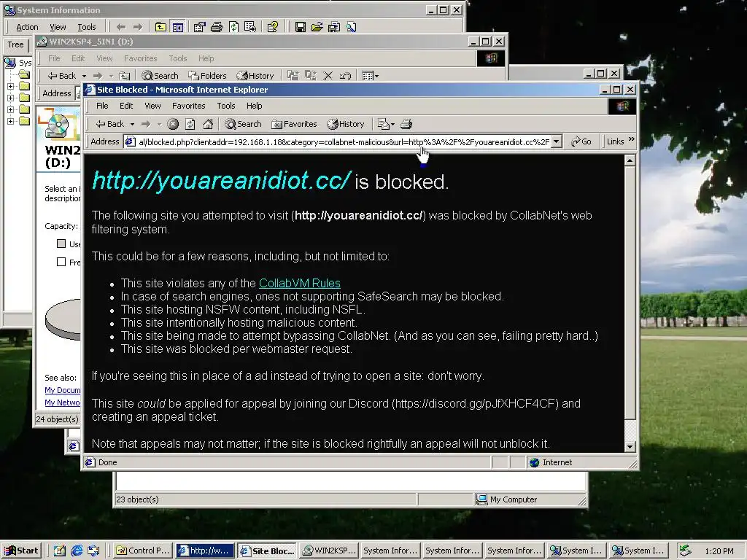Viewport: 747px width, 560px height.
Task: Go to the Internet Explorer home page
Action: pos(208,124)
